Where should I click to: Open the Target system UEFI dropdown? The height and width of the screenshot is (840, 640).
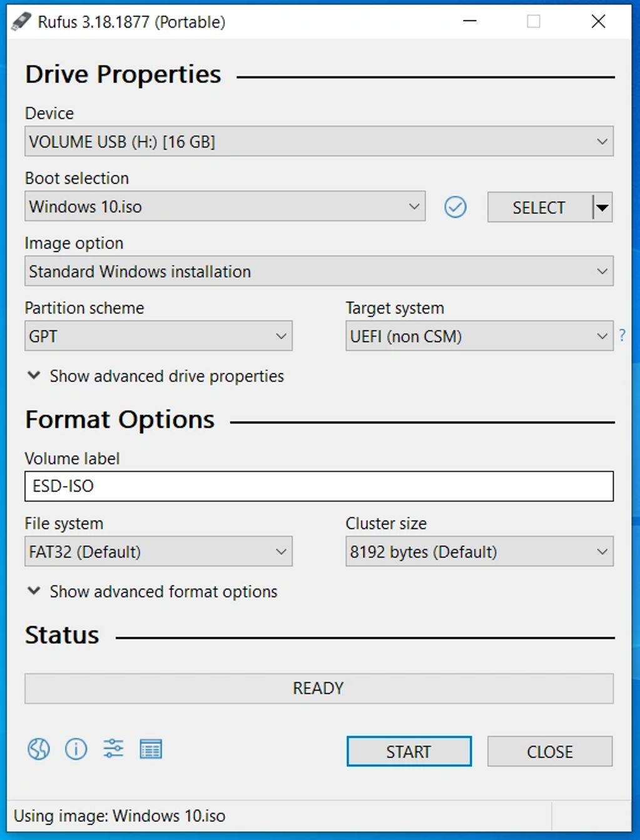pos(479,337)
